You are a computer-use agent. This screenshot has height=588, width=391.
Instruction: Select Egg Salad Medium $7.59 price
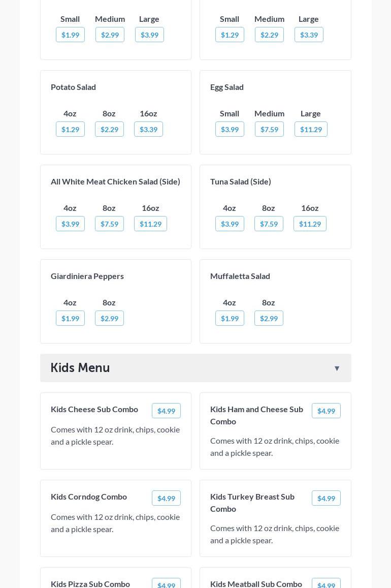(269, 130)
